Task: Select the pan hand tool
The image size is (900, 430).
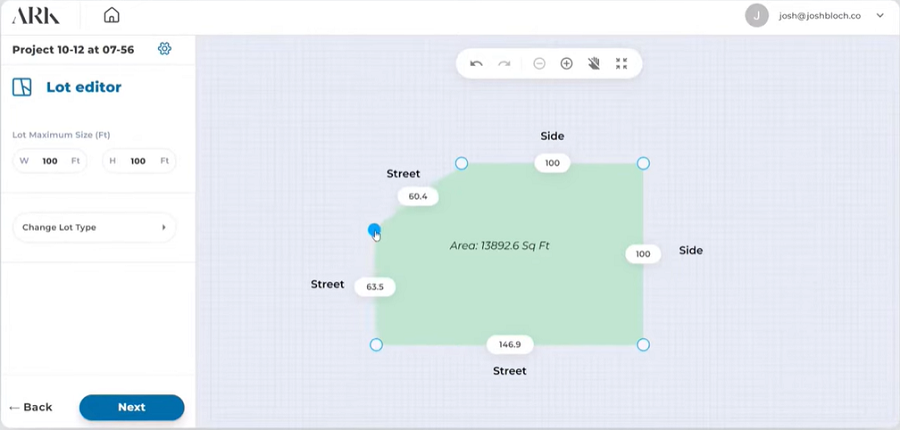Action: pos(594,64)
